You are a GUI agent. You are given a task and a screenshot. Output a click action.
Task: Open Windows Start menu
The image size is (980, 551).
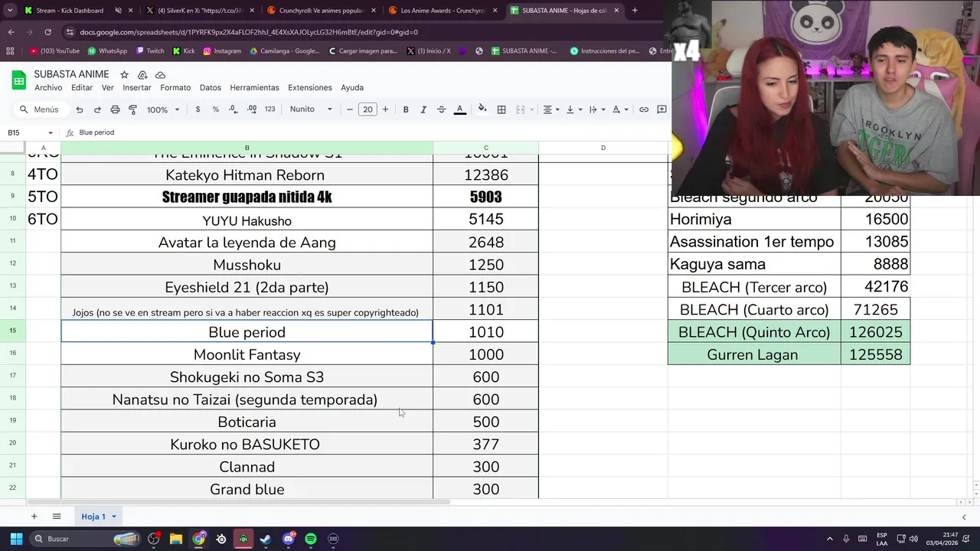click(16, 539)
